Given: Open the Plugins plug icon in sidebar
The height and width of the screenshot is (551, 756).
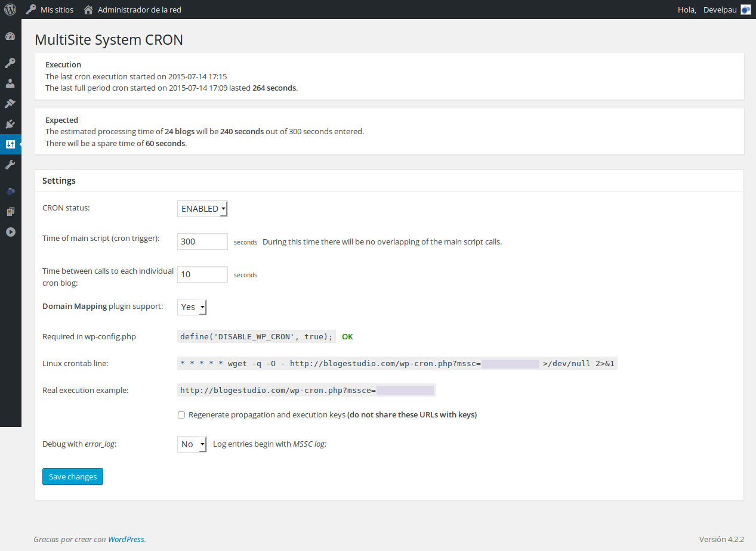Looking at the screenshot, I should pos(10,124).
